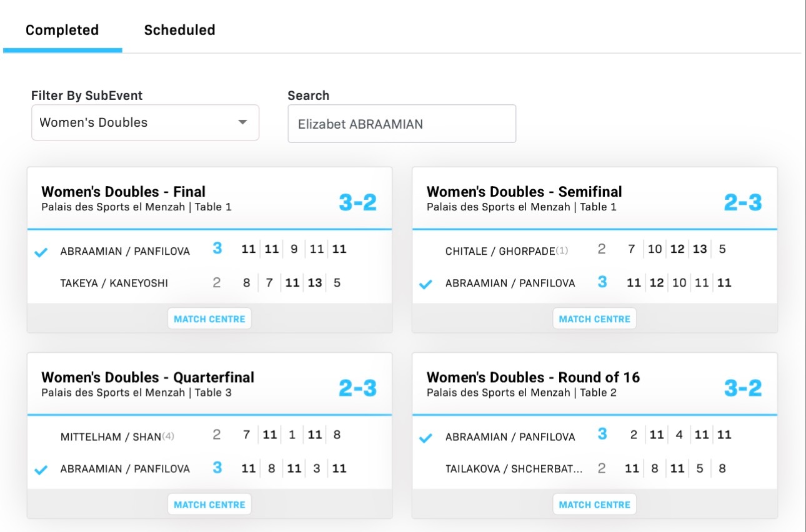Open Match Centre for Round of 16

pyautogui.click(x=594, y=505)
